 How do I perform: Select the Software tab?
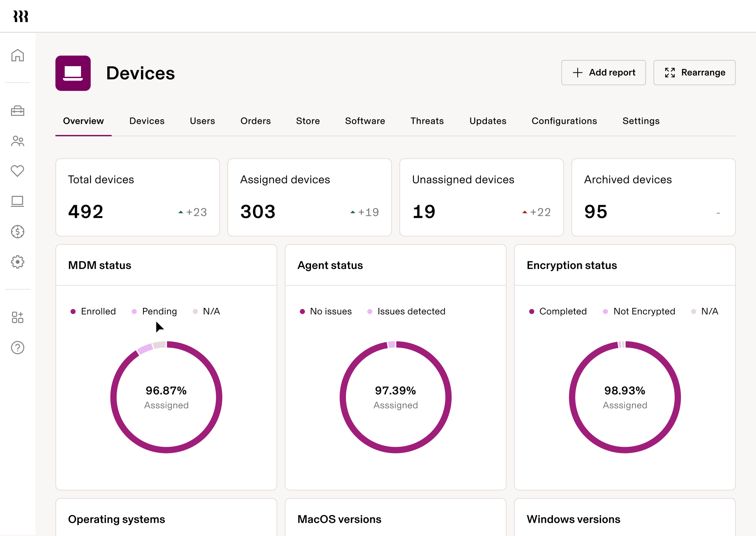[364, 121]
